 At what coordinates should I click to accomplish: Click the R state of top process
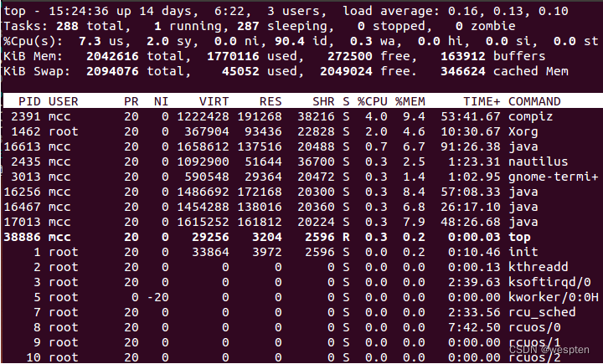pyautogui.click(x=346, y=237)
